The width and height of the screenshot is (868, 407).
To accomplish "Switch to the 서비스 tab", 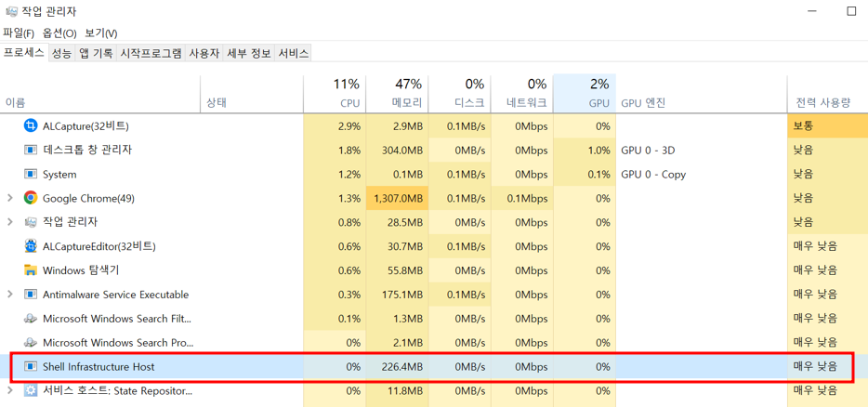I will click(x=293, y=54).
